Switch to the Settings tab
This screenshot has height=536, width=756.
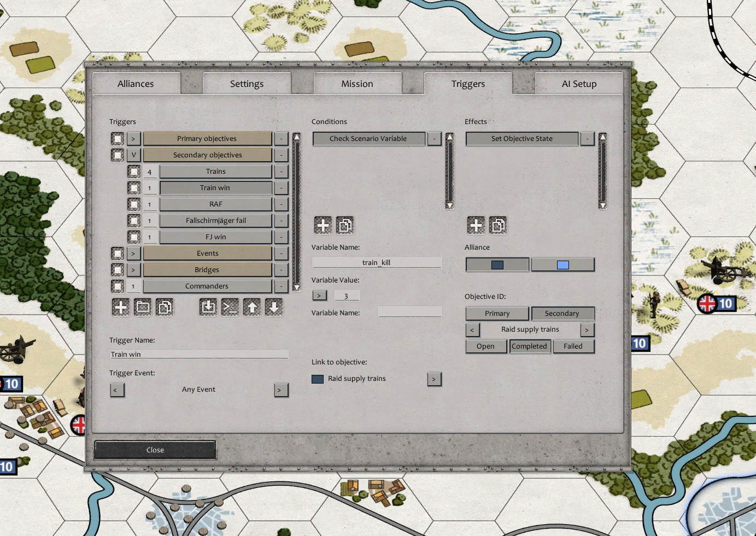point(247,84)
